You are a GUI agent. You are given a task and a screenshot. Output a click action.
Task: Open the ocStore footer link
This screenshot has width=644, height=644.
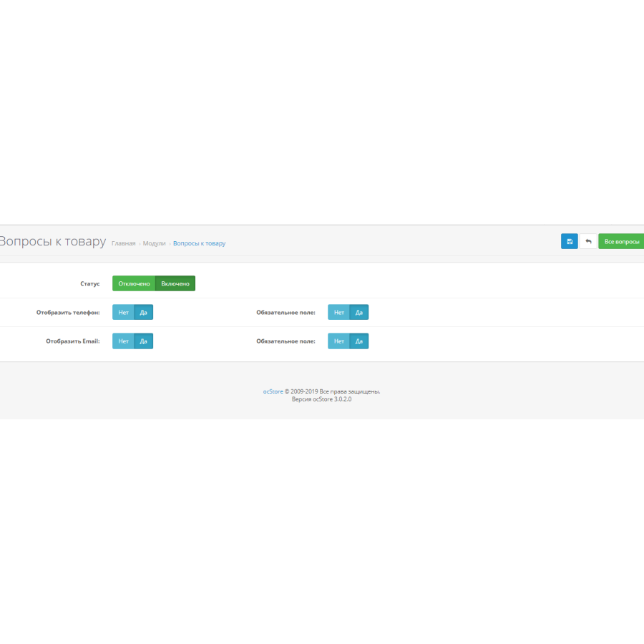point(273,391)
